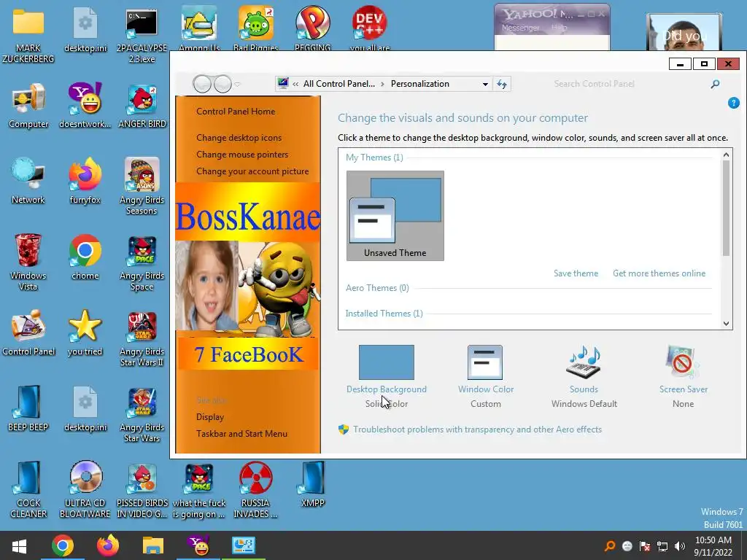Click the Aero Themes (0) heading
The height and width of the screenshot is (560, 747).
click(x=377, y=287)
